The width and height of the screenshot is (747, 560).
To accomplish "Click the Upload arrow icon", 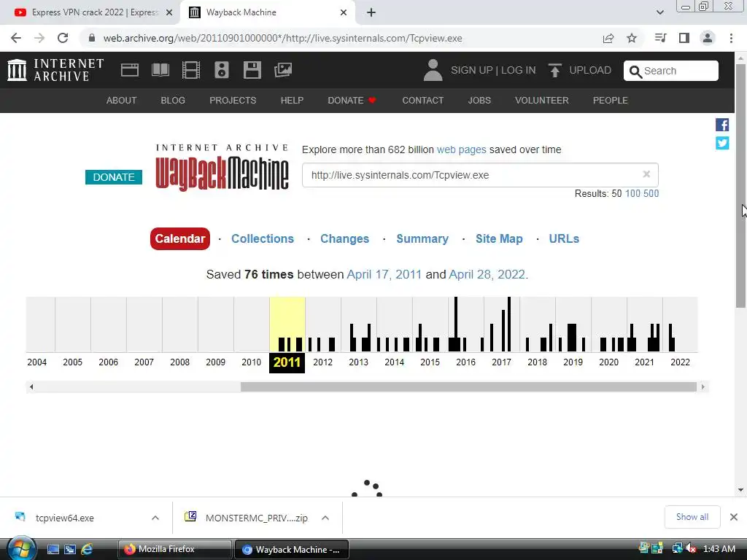I will coord(554,71).
